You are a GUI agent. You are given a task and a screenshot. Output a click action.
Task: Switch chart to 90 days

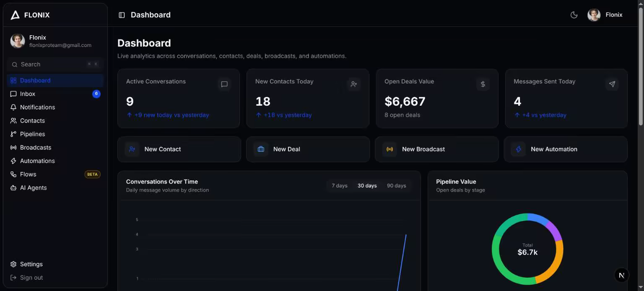pos(396,186)
